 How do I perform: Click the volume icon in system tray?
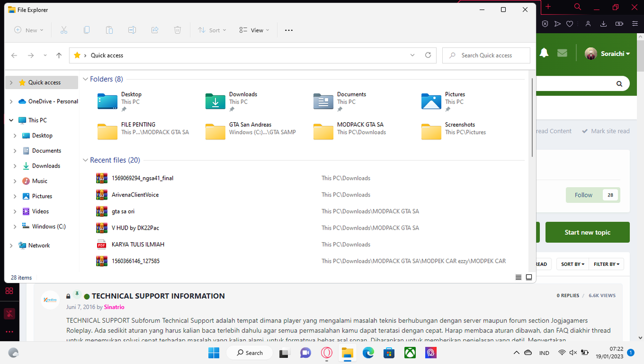point(574,352)
